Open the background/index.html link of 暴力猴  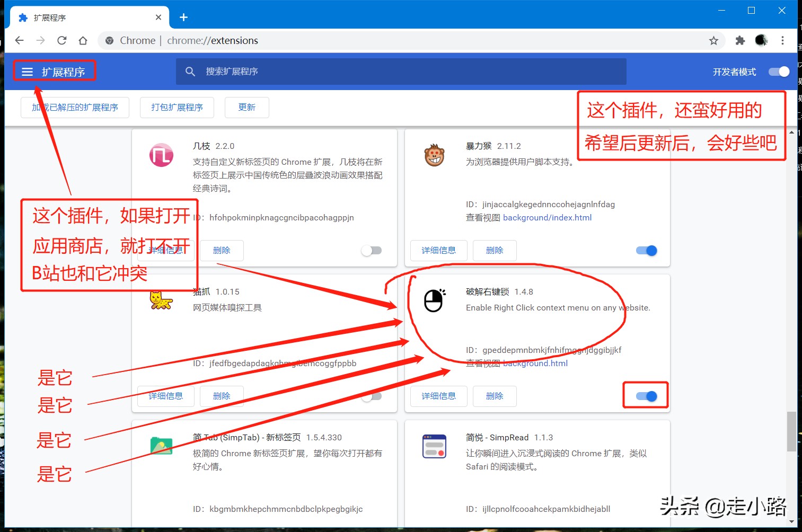click(548, 217)
